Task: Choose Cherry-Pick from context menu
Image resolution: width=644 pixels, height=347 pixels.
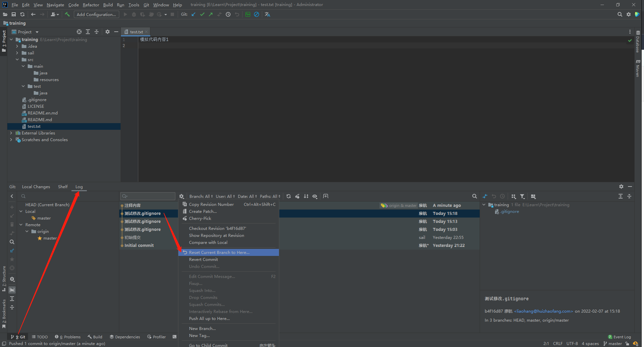Action: tap(228, 218)
